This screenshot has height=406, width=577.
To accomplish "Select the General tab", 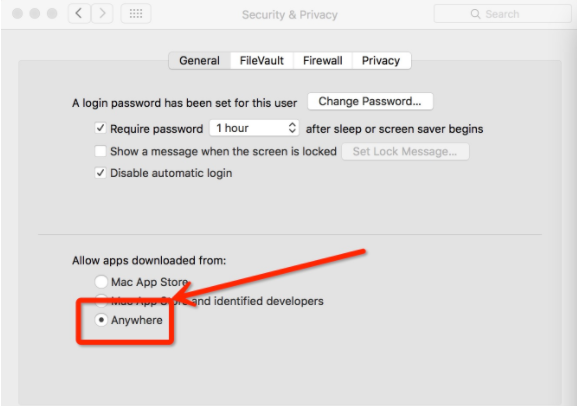I will pos(199,60).
